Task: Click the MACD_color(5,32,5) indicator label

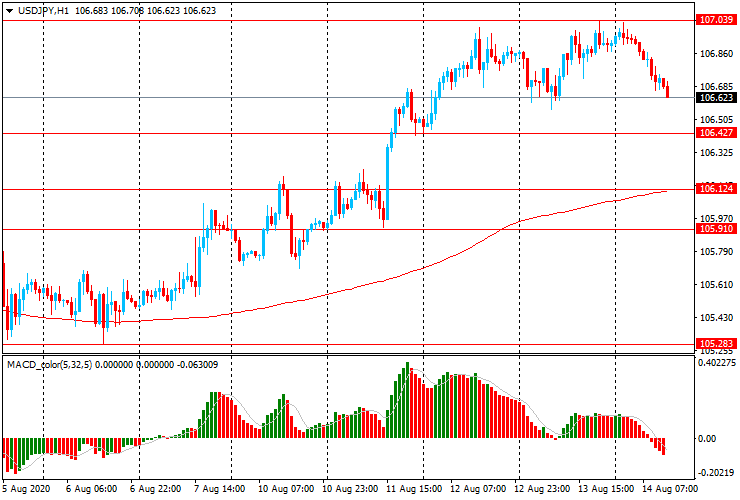Action: coord(50,364)
